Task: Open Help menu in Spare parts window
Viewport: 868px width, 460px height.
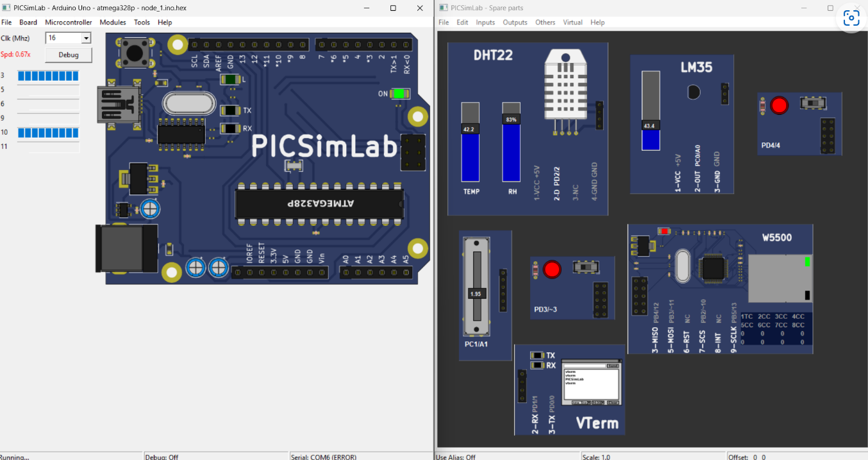Action: (x=597, y=22)
